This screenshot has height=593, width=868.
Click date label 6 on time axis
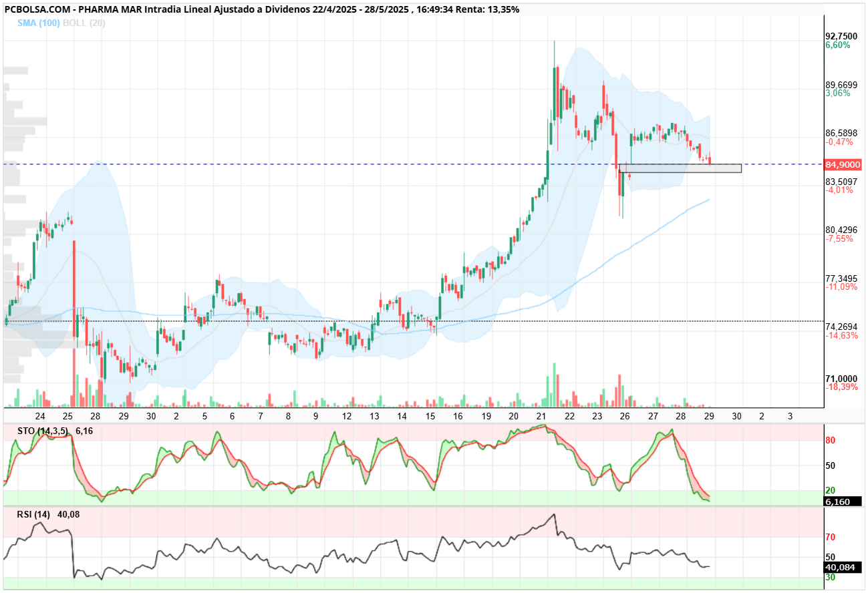[233, 416]
